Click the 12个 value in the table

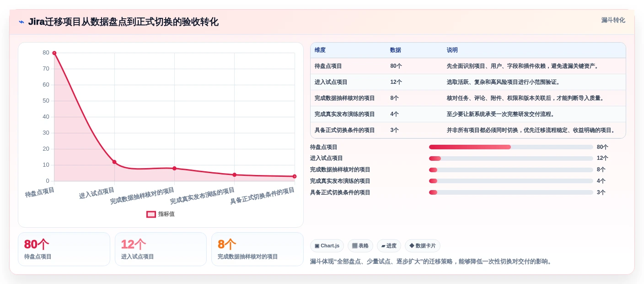396,82
